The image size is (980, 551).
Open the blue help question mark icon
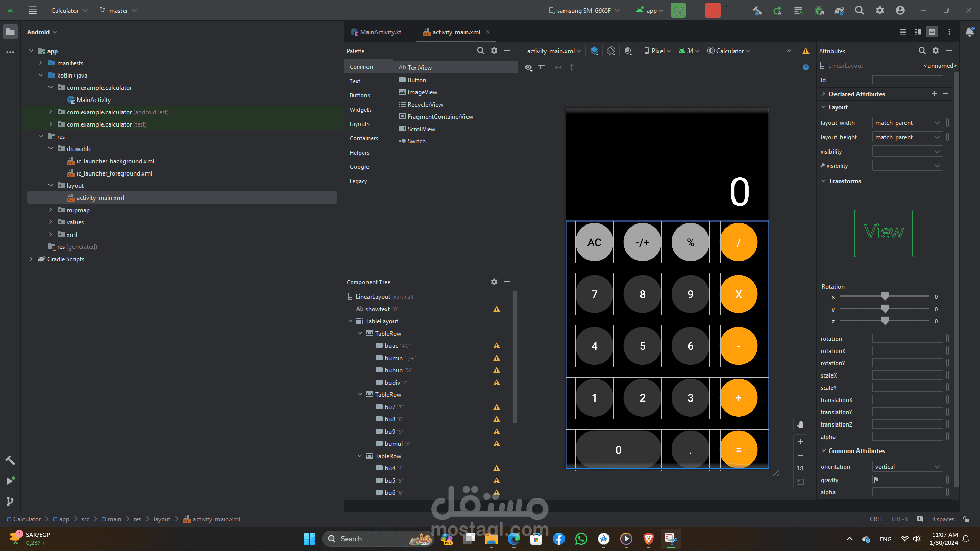806,67
